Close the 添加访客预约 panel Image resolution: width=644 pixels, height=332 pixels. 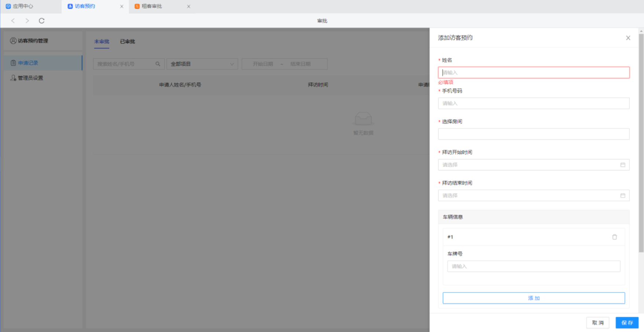pyautogui.click(x=628, y=38)
